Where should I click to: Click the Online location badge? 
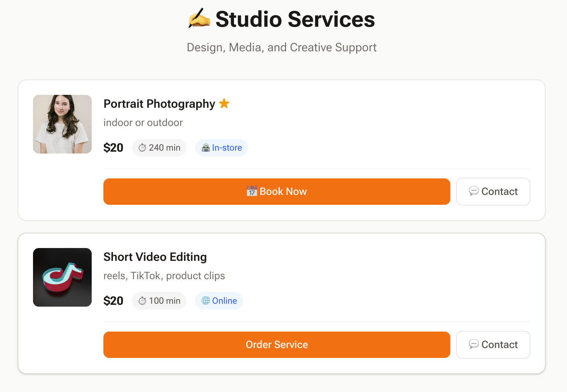[219, 301]
